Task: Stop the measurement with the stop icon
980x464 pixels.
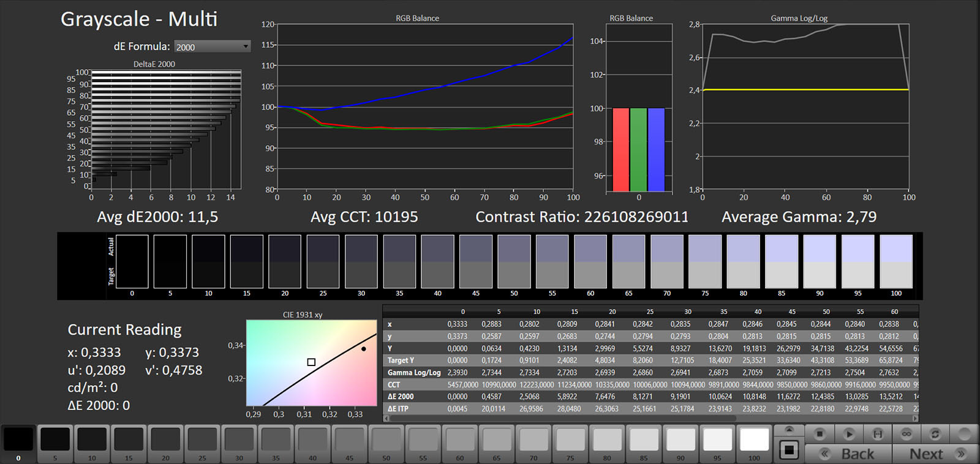Action: [x=820, y=434]
